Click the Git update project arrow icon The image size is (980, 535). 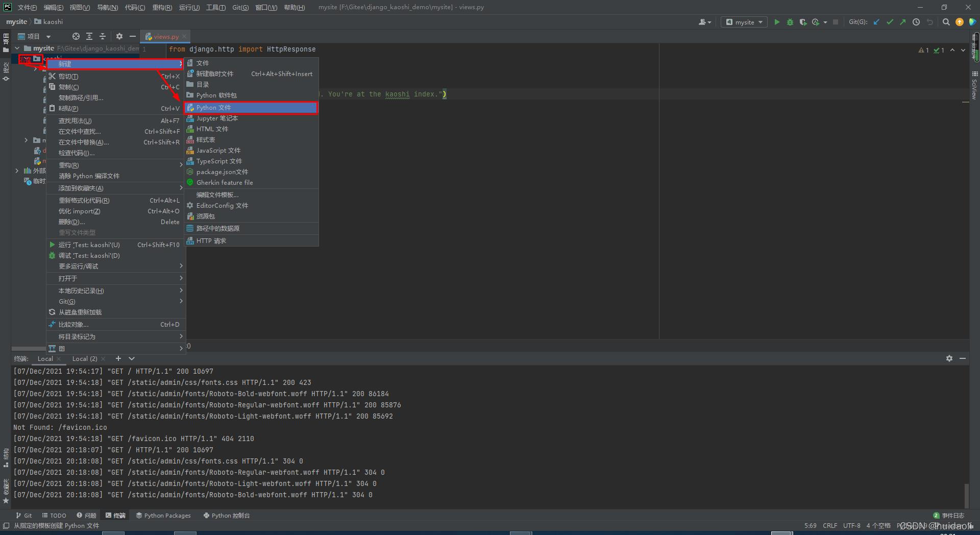coord(877,22)
